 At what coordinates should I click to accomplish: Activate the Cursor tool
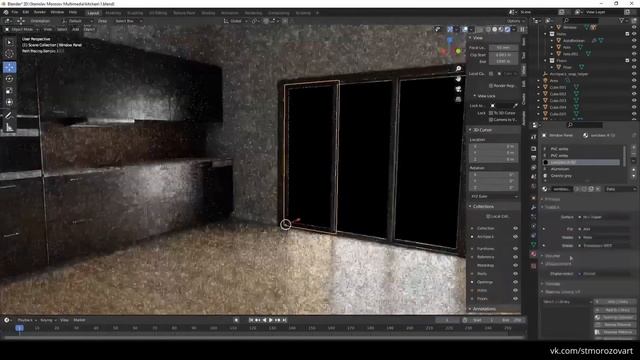point(10,54)
